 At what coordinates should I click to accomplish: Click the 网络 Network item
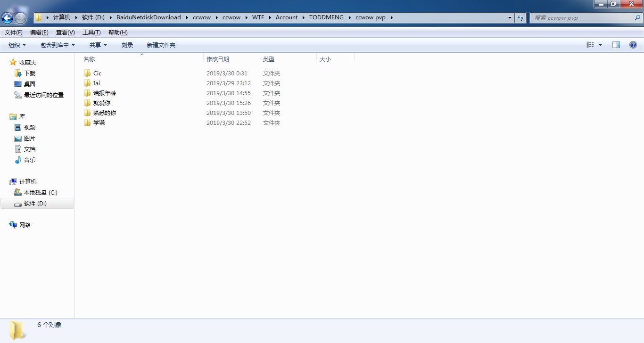click(25, 225)
